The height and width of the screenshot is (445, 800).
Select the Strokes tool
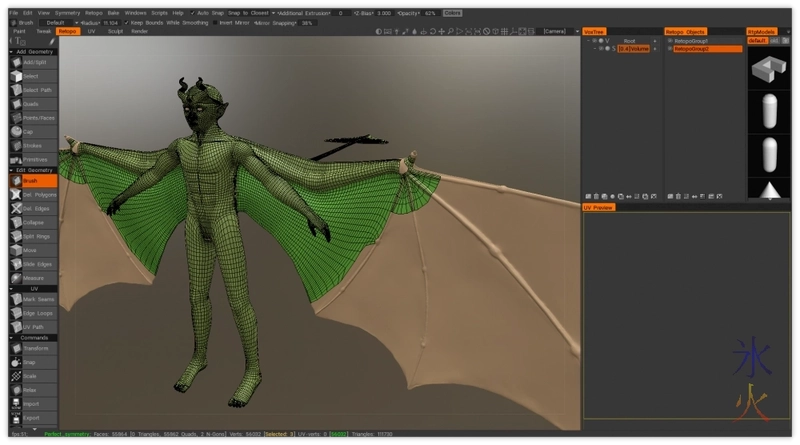click(30, 145)
